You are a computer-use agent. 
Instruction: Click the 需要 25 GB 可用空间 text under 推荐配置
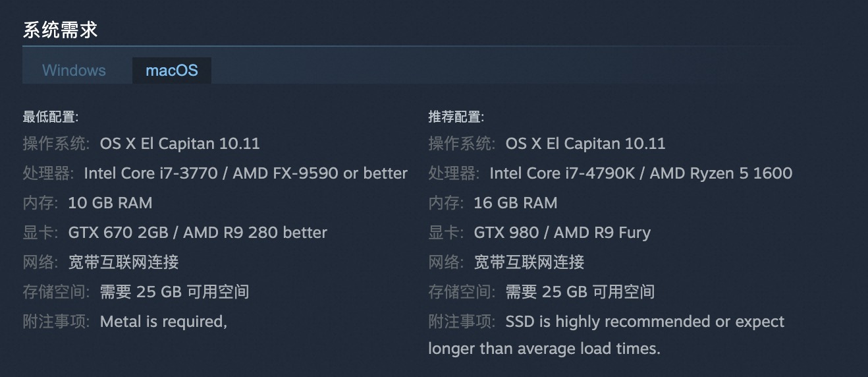[580, 292]
